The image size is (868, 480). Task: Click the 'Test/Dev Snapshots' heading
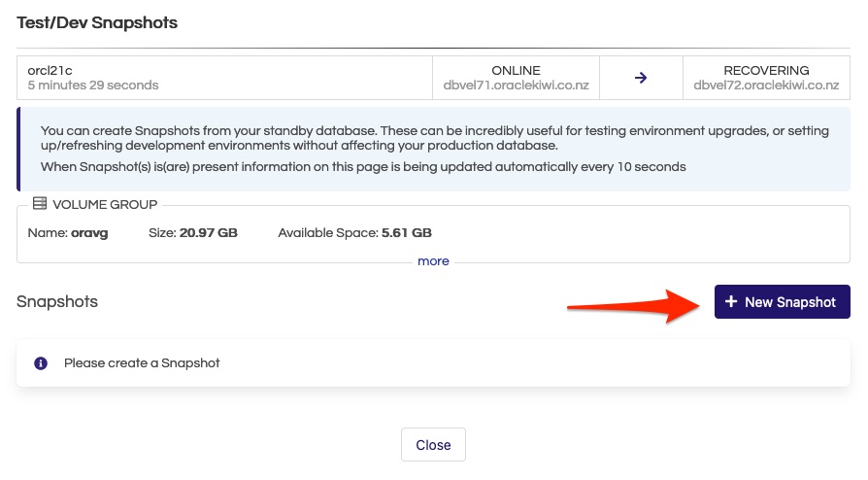(97, 22)
